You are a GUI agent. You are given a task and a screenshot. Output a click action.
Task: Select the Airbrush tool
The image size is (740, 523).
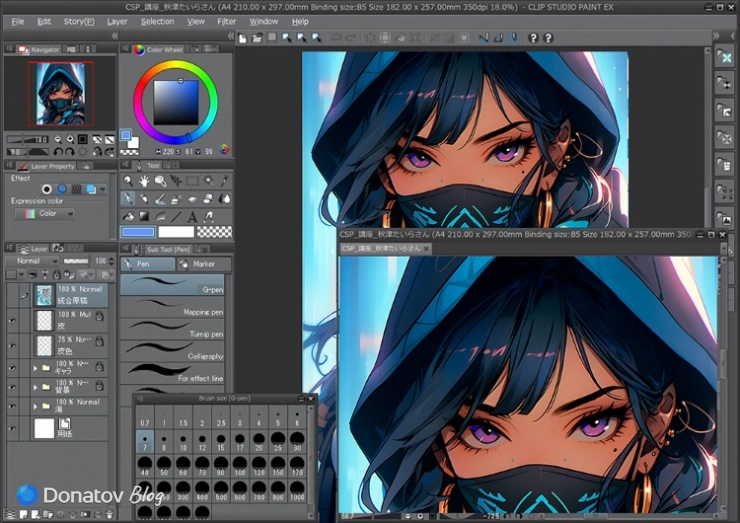pos(176,199)
